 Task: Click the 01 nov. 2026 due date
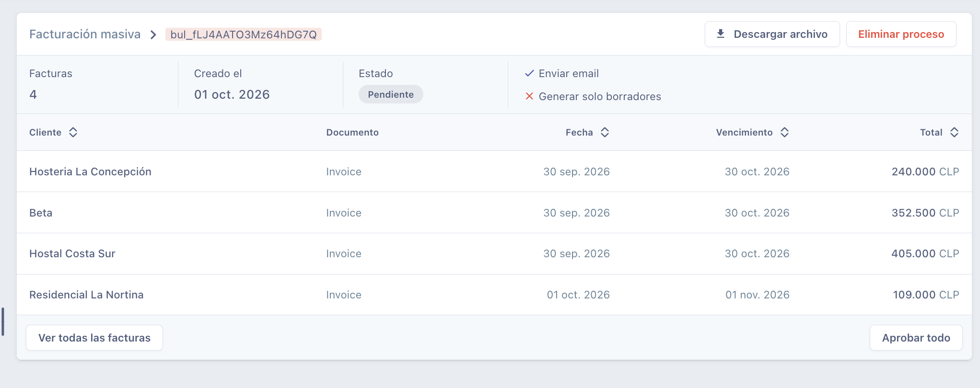(x=758, y=295)
